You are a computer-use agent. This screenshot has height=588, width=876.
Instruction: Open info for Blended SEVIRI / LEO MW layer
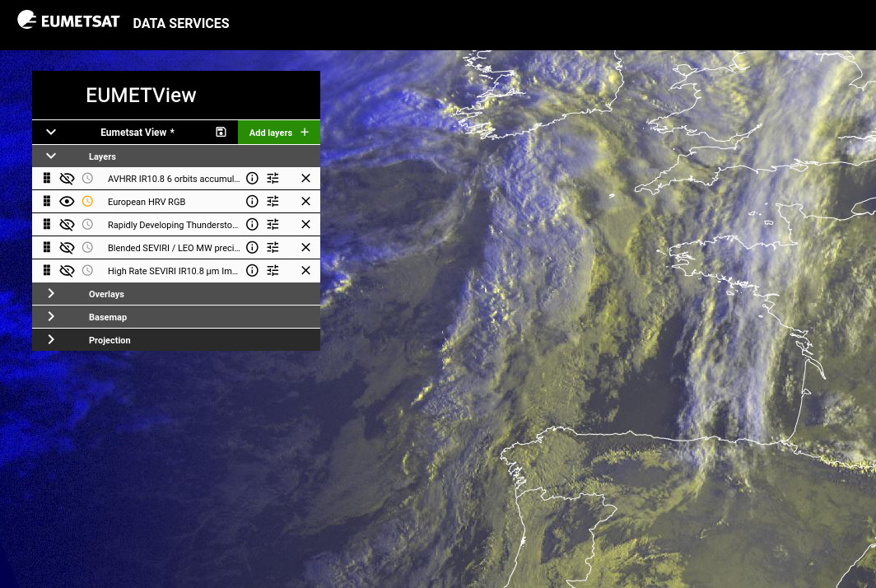[253, 247]
